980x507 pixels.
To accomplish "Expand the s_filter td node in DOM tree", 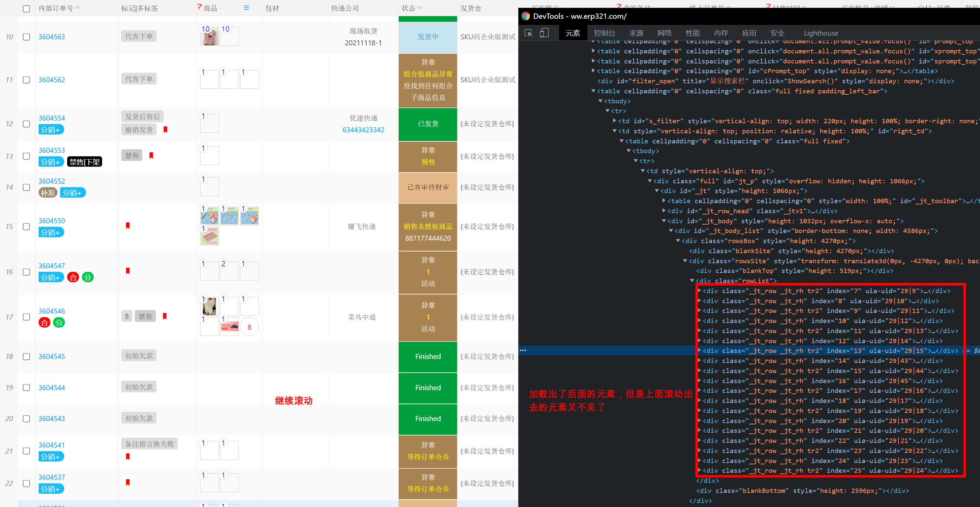I will [614, 121].
